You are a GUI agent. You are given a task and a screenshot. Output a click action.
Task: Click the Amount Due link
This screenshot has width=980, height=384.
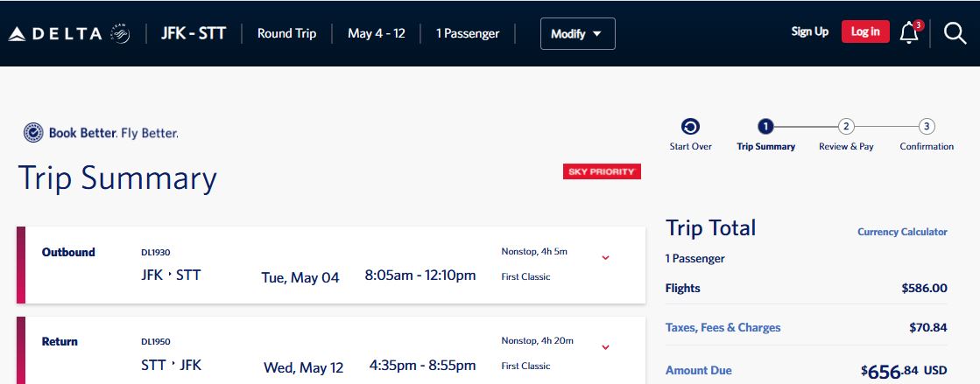click(699, 370)
